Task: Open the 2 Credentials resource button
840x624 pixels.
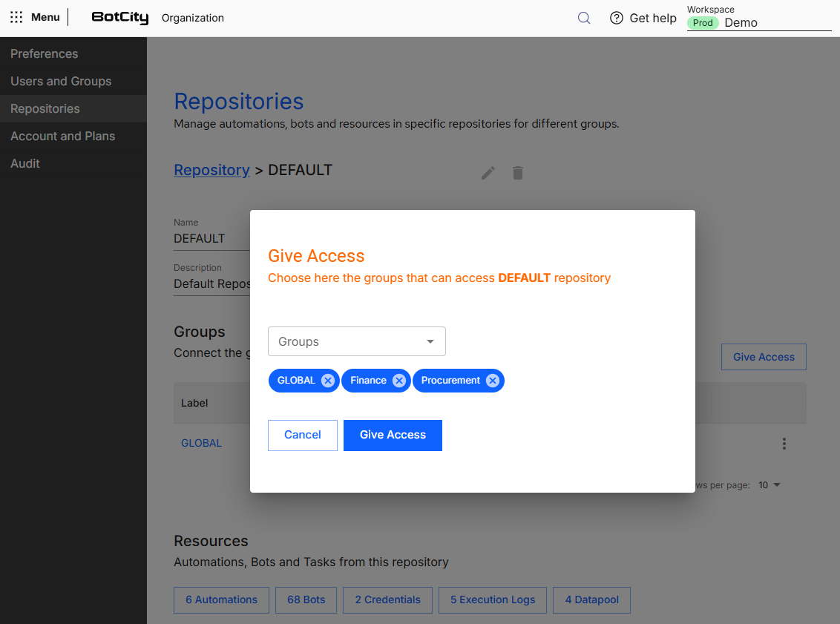Action: [x=387, y=600]
